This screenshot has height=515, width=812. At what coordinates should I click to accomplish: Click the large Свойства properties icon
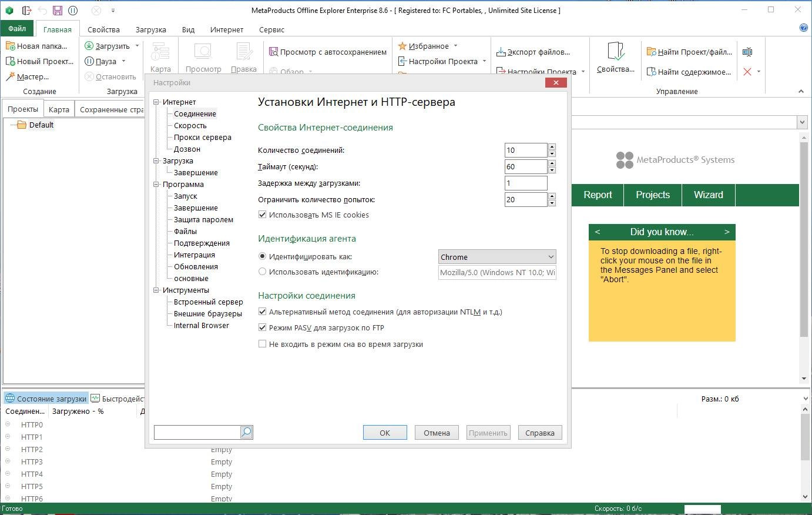coord(616,52)
